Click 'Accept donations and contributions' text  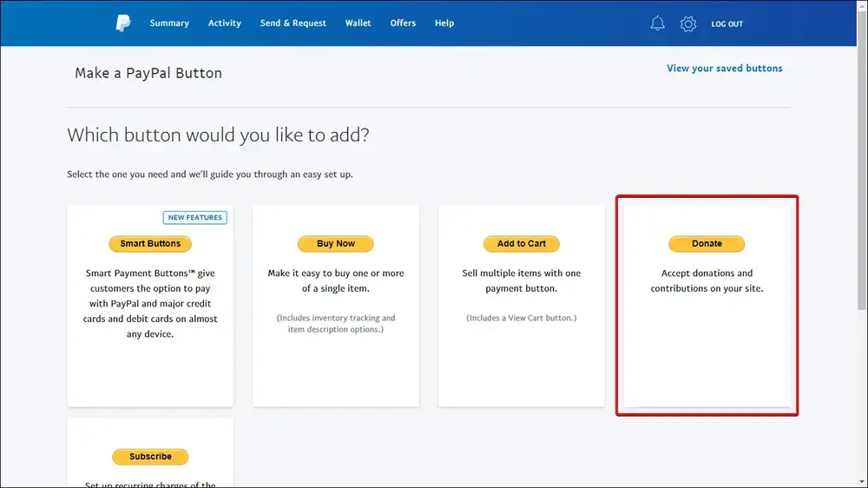707,280
